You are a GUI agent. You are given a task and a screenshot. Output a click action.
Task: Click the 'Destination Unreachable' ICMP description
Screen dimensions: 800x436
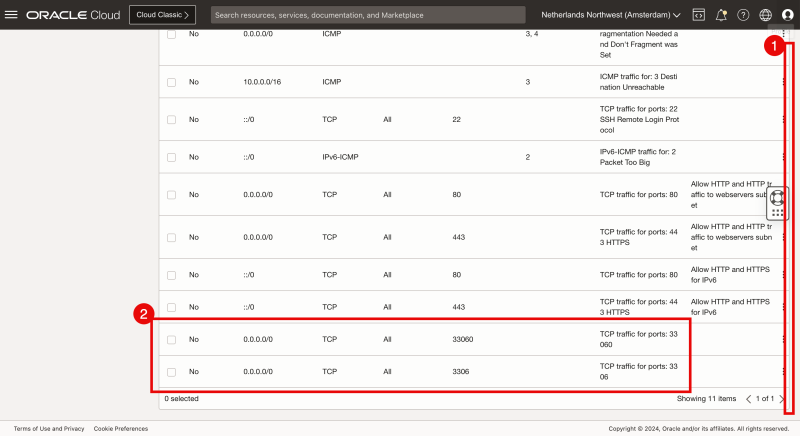click(x=639, y=82)
